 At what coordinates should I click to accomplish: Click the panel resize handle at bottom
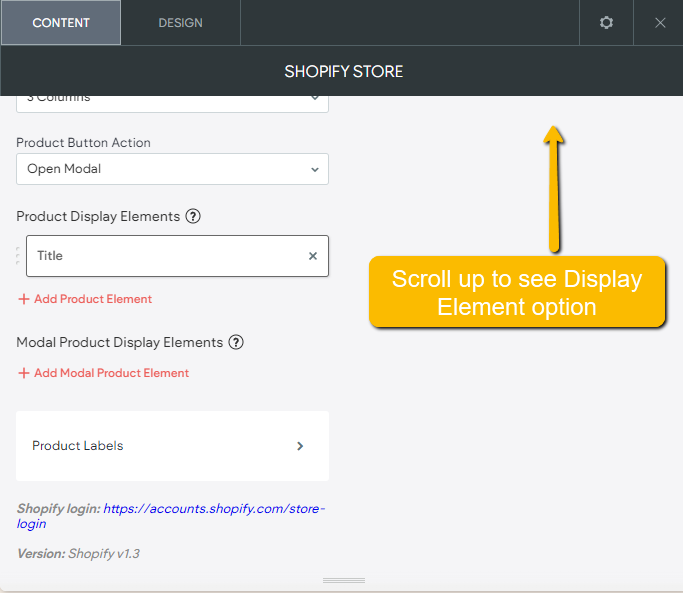(x=344, y=580)
